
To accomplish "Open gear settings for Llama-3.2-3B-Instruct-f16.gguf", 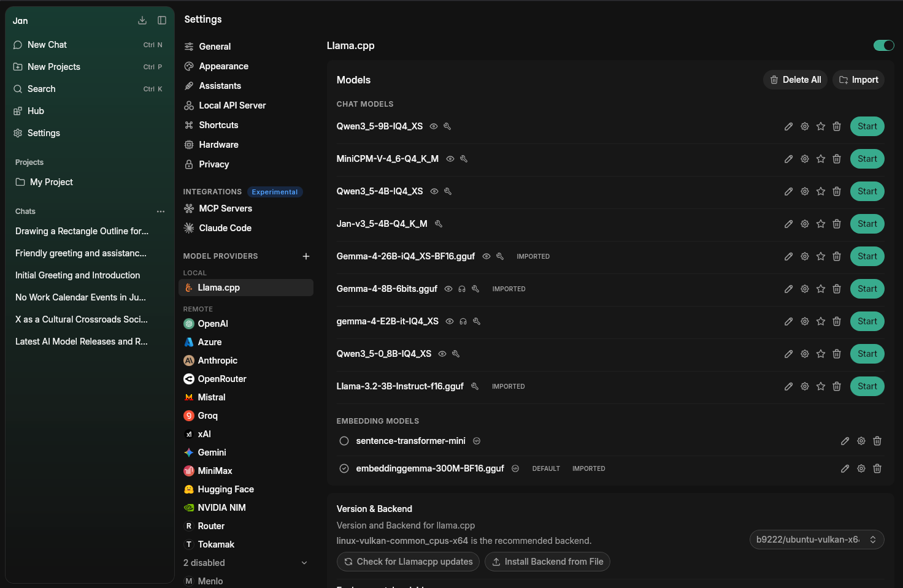I will pyautogui.click(x=805, y=386).
